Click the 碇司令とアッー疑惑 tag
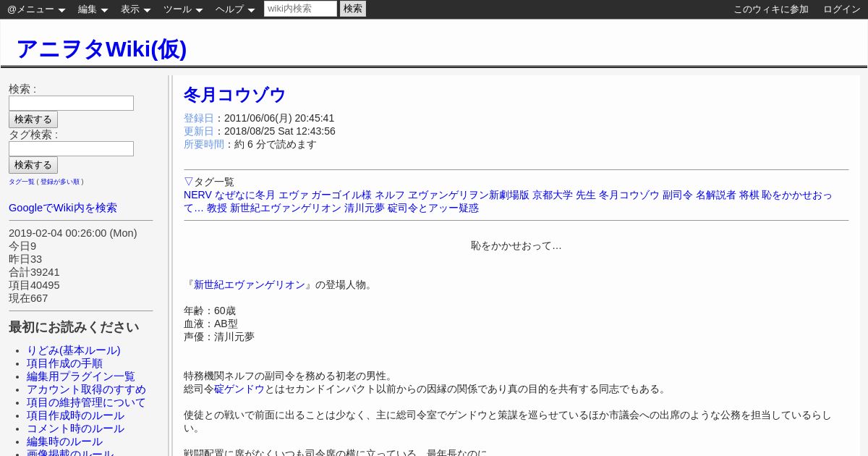Screen dimensions: 868x456 tap(433, 208)
